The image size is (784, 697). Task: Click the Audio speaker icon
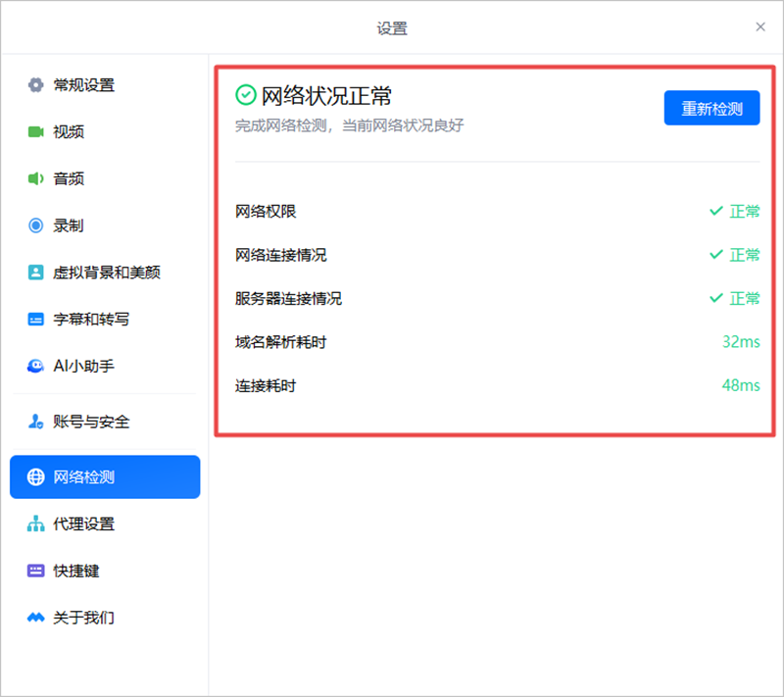pos(36,178)
